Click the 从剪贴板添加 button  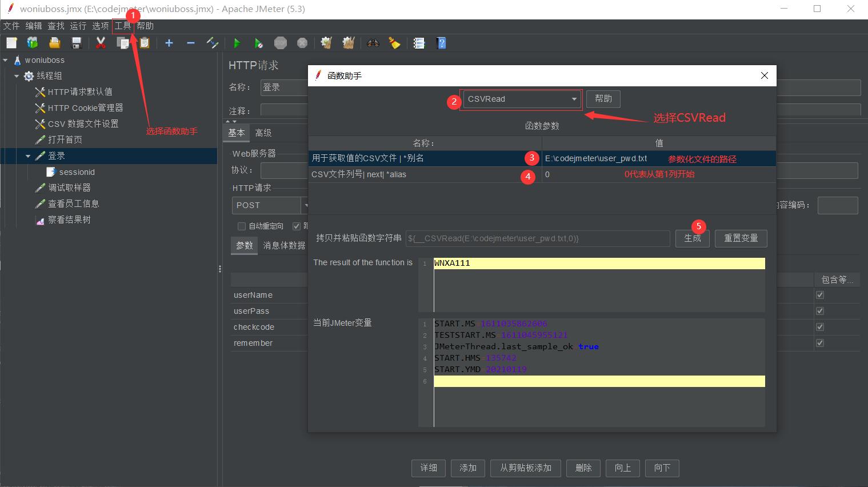point(526,468)
